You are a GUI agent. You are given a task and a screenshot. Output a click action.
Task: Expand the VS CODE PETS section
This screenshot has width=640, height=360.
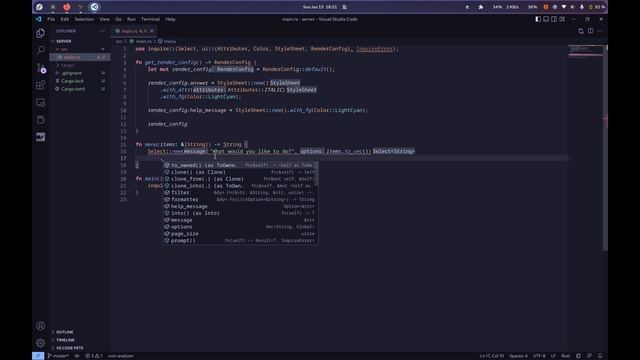[80, 348]
